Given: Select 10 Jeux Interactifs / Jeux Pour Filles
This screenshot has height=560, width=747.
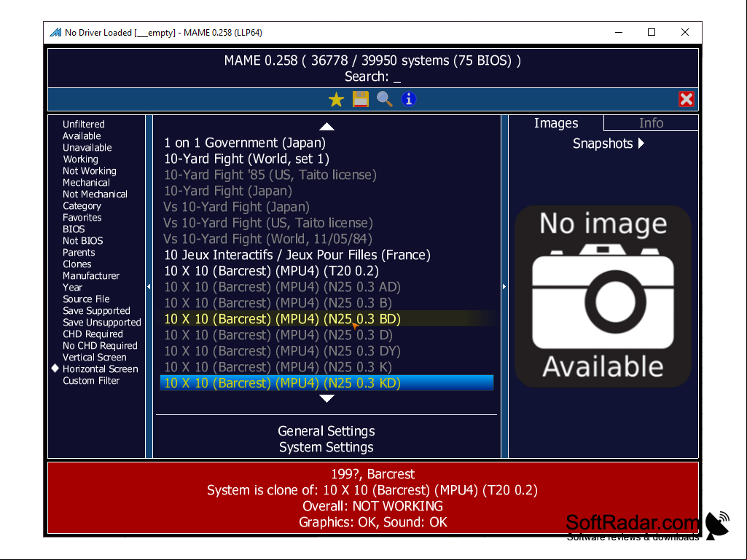Looking at the screenshot, I should click(x=326, y=255).
